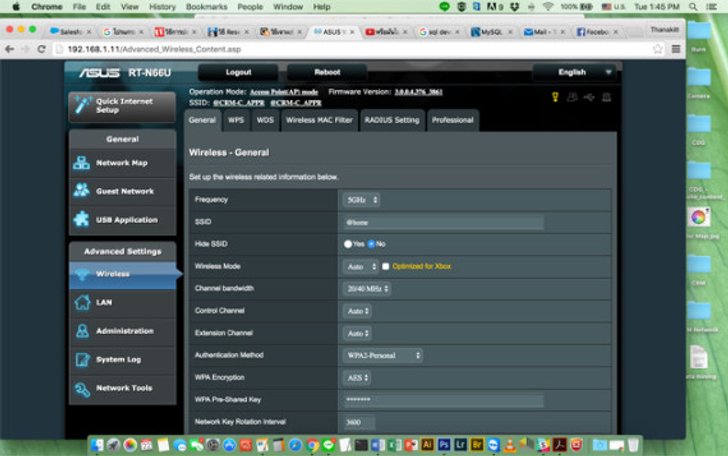Switch to the Facebook browser tab
Image resolution: width=728 pixels, height=456 pixels.
(597, 32)
